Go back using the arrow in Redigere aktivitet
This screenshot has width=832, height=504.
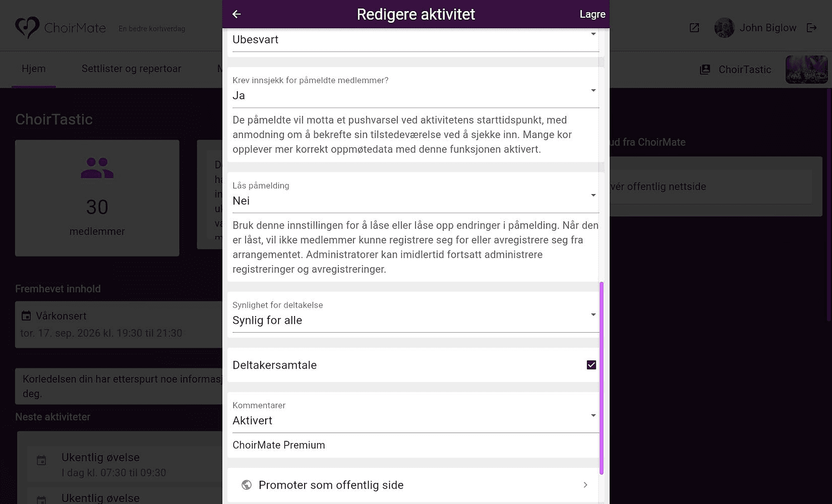[x=237, y=14]
